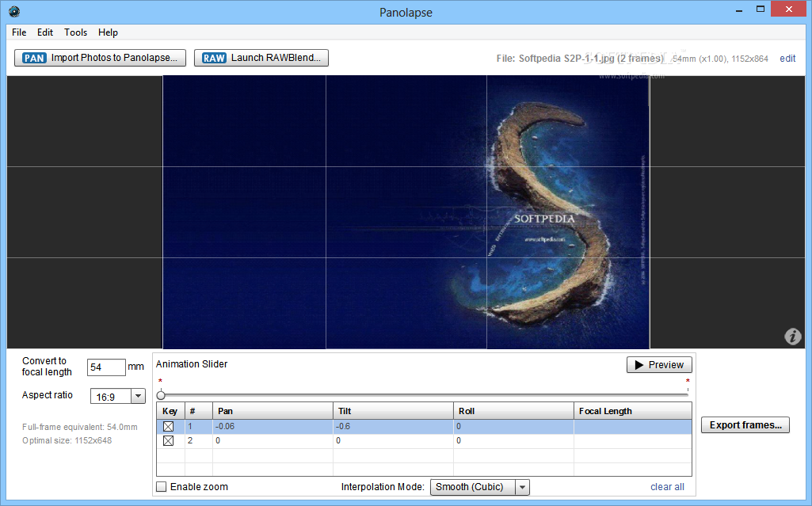Open the Help menu
812x506 pixels.
point(108,32)
